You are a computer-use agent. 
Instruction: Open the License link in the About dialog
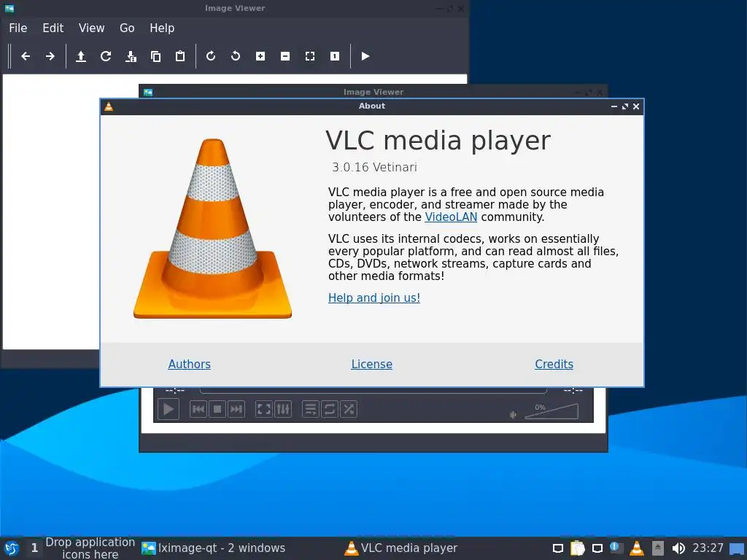tap(371, 365)
